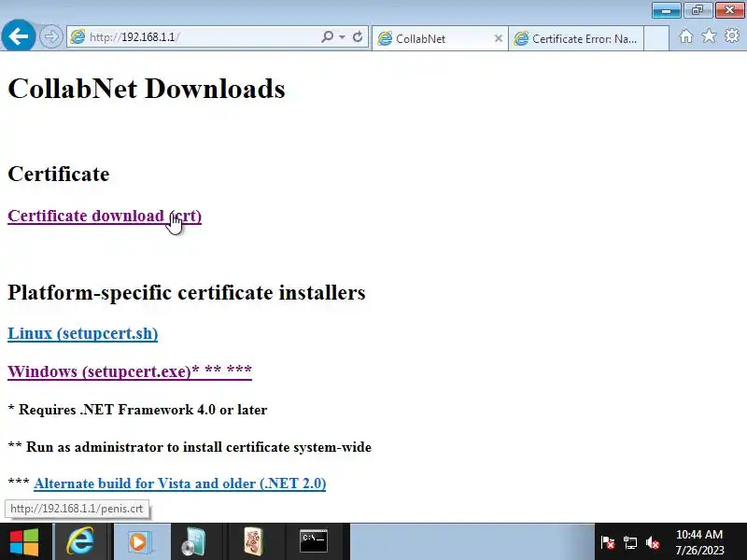The width and height of the screenshot is (747, 560).
Task: Click the Action Center flag tray icon
Action: pyautogui.click(x=608, y=542)
